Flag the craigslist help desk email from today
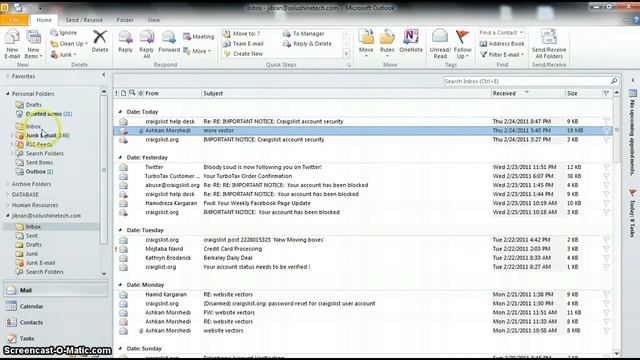This screenshot has height=360, width=640. [606, 121]
